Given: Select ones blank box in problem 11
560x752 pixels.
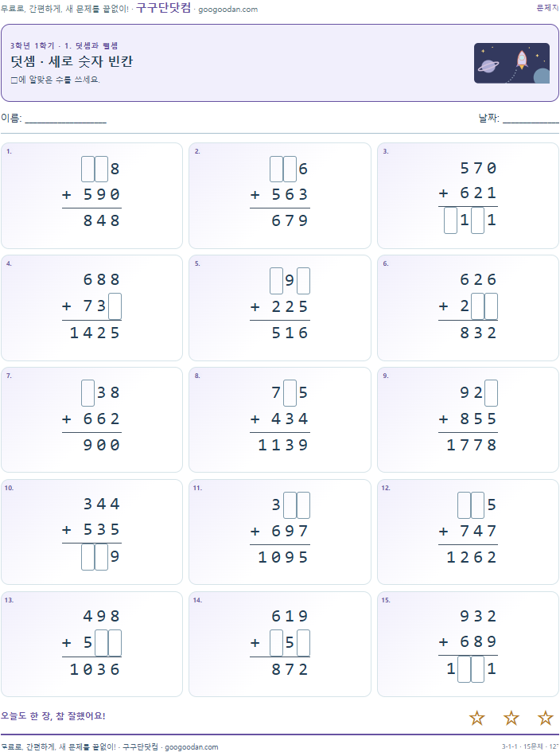Looking at the screenshot, I should [303, 505].
